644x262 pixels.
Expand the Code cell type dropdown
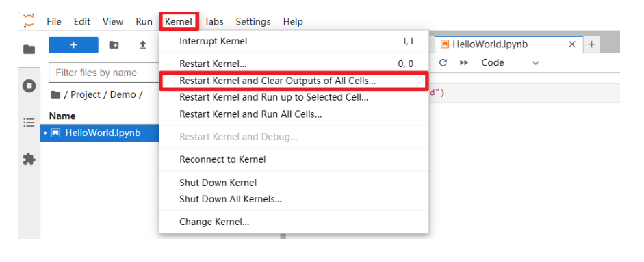pos(510,63)
